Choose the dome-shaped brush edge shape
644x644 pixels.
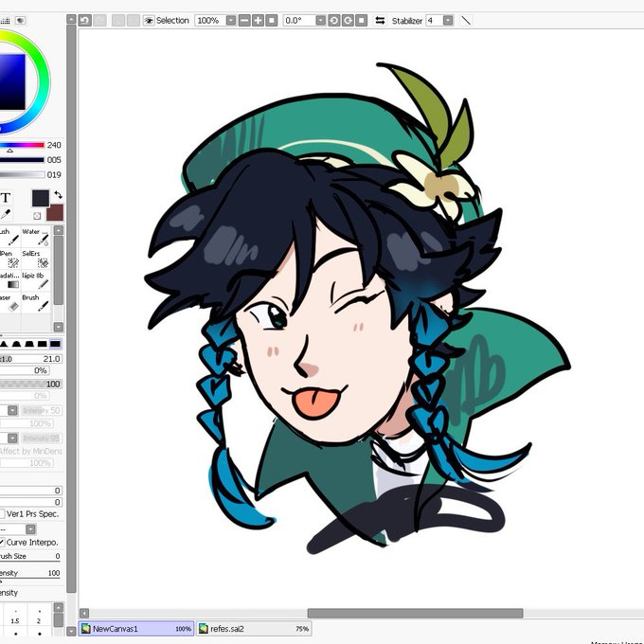17,344
